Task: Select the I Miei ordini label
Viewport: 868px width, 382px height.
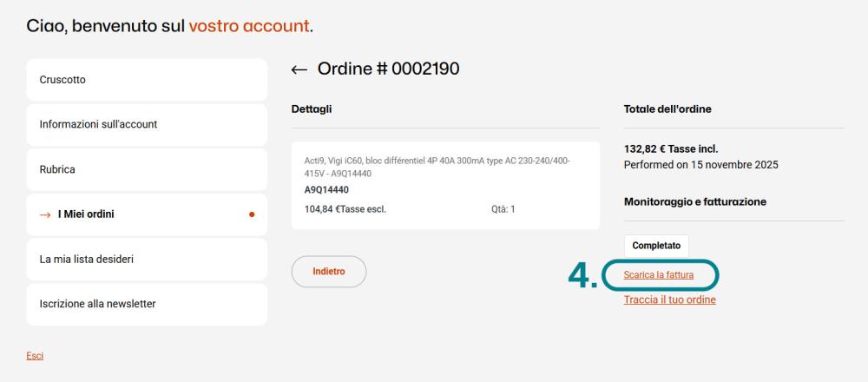Action: (86, 214)
